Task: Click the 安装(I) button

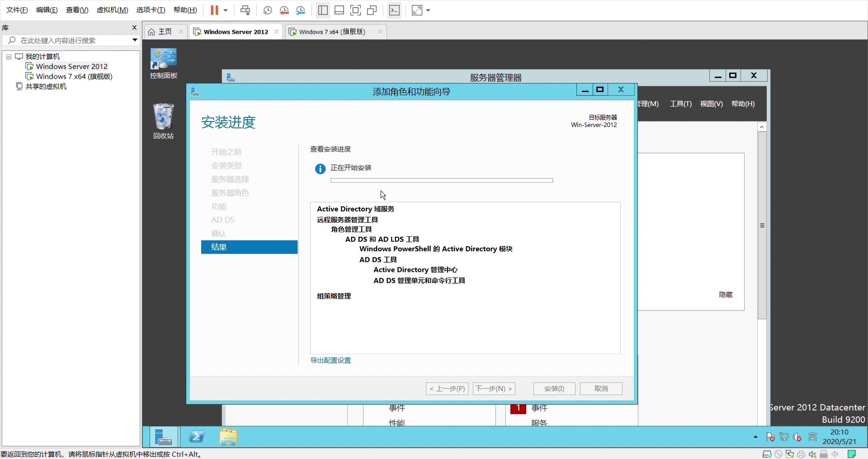Action: click(x=554, y=389)
